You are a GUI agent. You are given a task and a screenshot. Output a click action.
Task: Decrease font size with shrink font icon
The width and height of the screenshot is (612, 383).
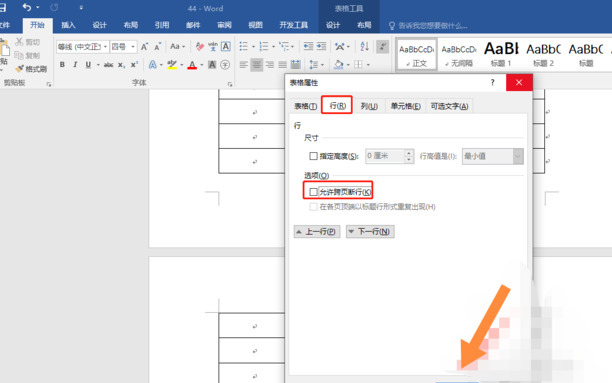tap(158, 47)
